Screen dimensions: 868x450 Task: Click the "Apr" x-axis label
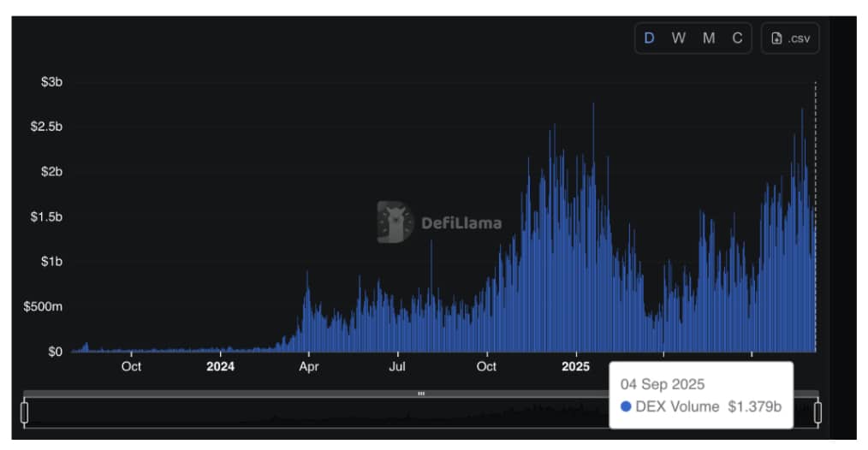click(309, 367)
